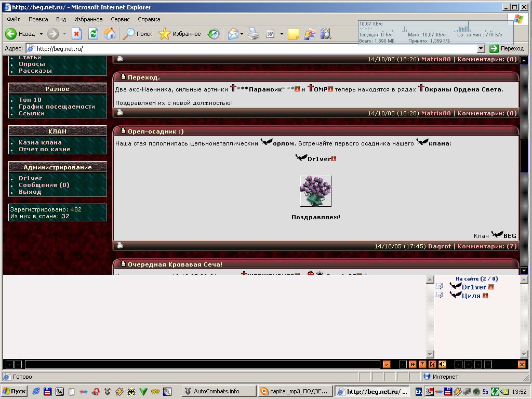
Task: Click the flower bouquet image
Action: 315,191
